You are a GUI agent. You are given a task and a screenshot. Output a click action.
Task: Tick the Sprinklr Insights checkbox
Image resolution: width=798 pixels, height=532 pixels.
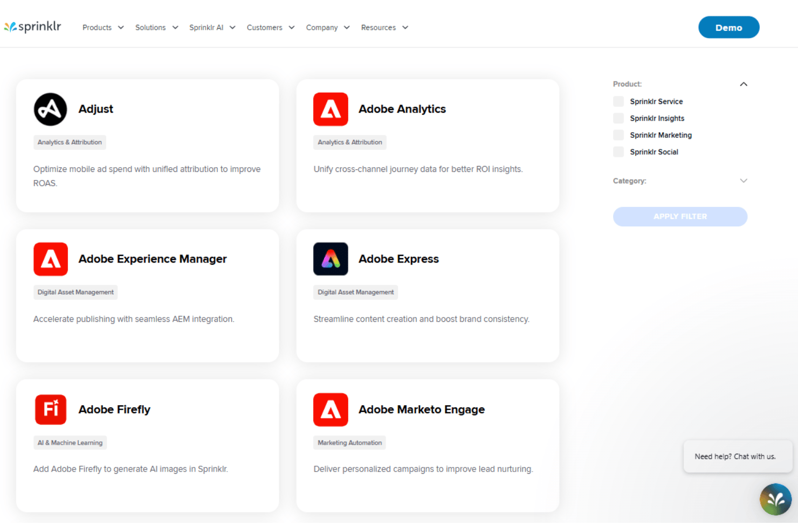tap(618, 118)
